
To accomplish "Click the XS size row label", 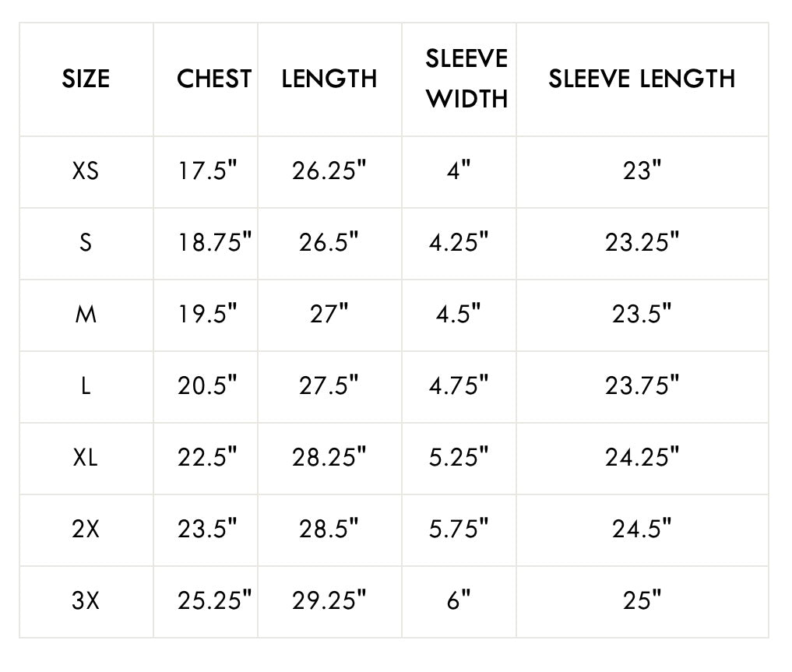I will tap(86, 171).
